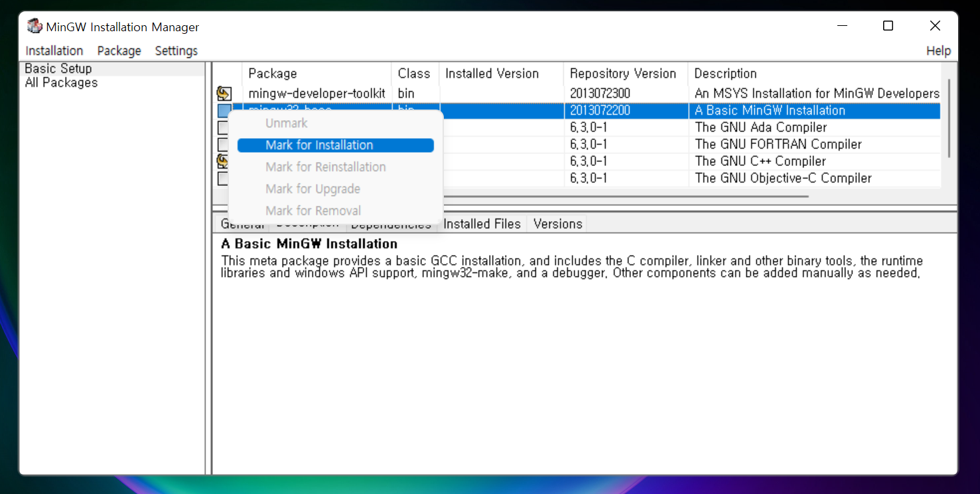Click 'The GNU FORTRAN Compiler' description

[778, 144]
